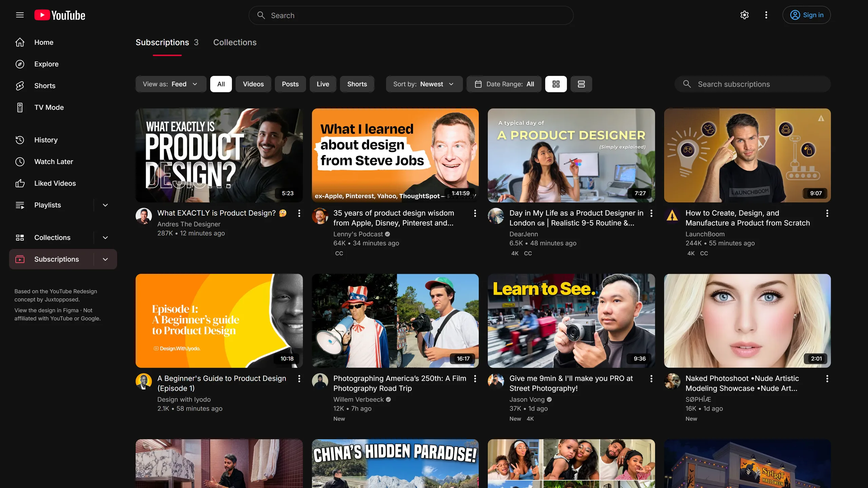Open the Date Range dropdown
Image resolution: width=868 pixels, height=488 pixels.
(x=504, y=84)
